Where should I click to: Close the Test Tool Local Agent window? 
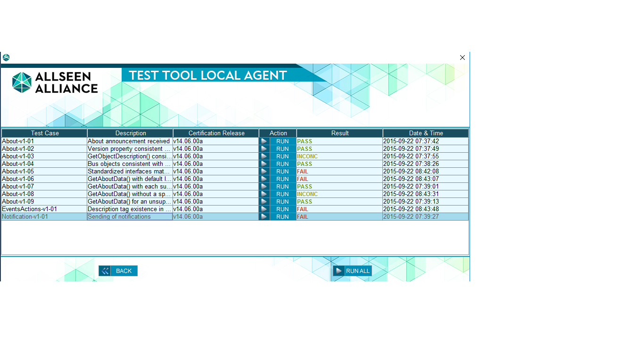[x=462, y=58]
